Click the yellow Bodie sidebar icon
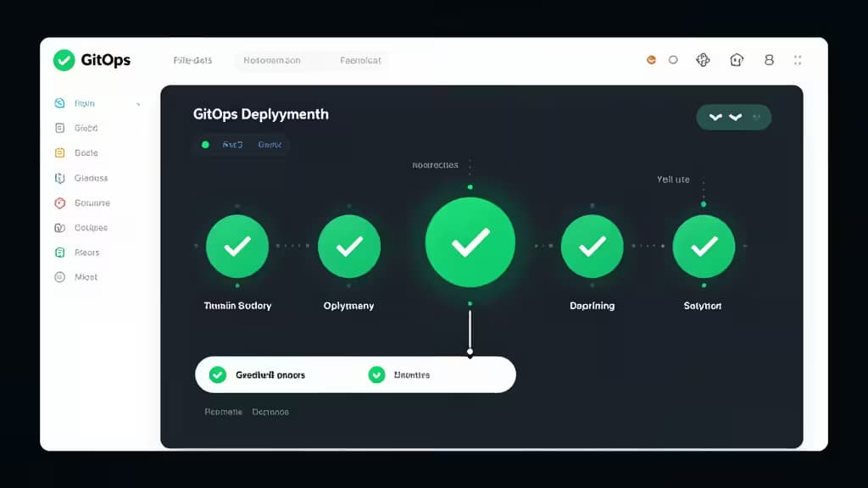 (x=60, y=152)
